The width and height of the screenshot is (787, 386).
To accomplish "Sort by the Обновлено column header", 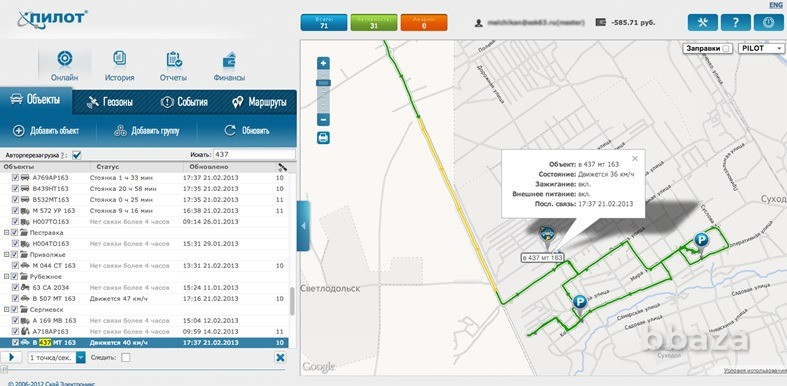I will tap(209, 166).
